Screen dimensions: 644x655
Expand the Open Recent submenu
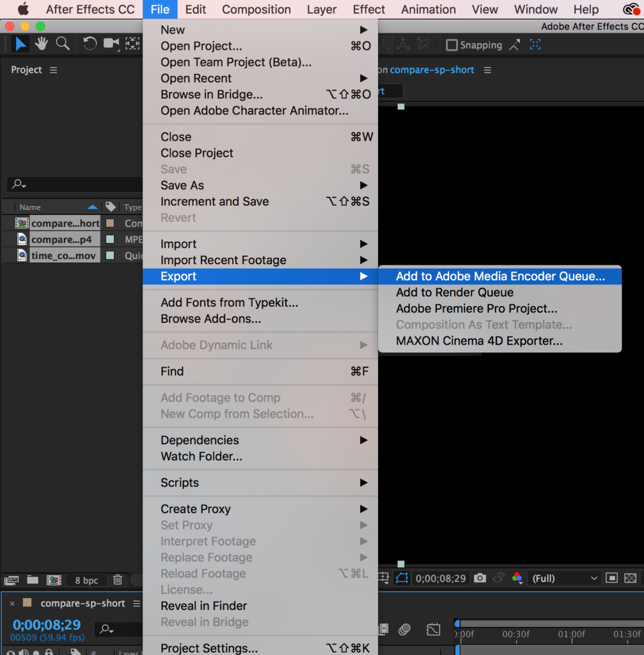pyautogui.click(x=260, y=78)
